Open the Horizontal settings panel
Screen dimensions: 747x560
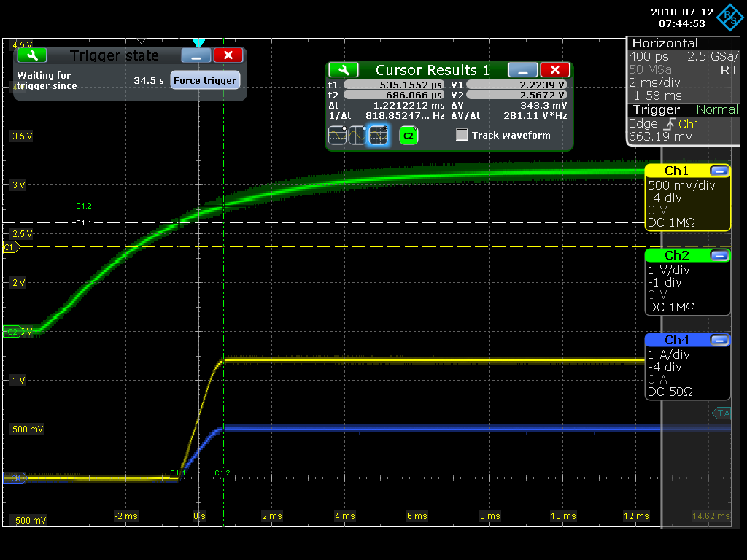click(x=683, y=69)
